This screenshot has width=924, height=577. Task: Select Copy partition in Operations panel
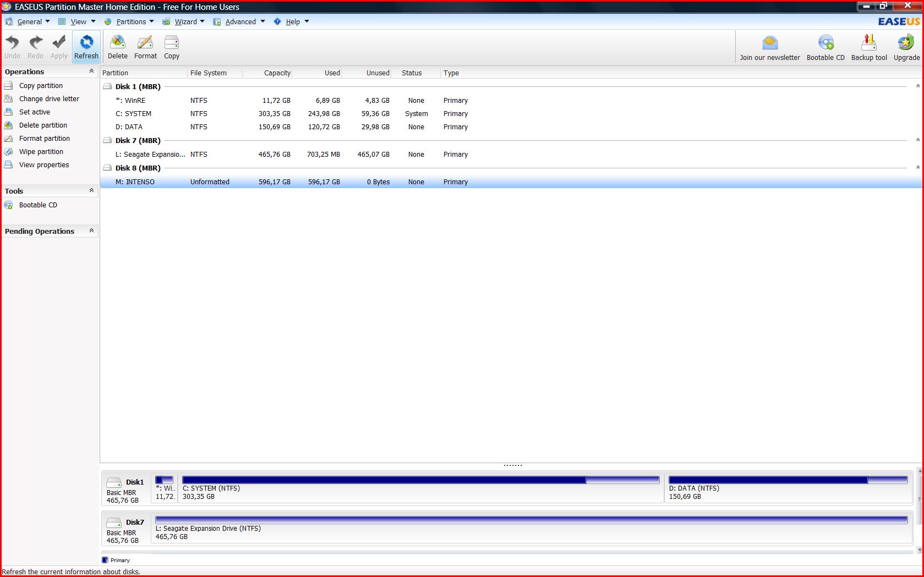(x=41, y=86)
